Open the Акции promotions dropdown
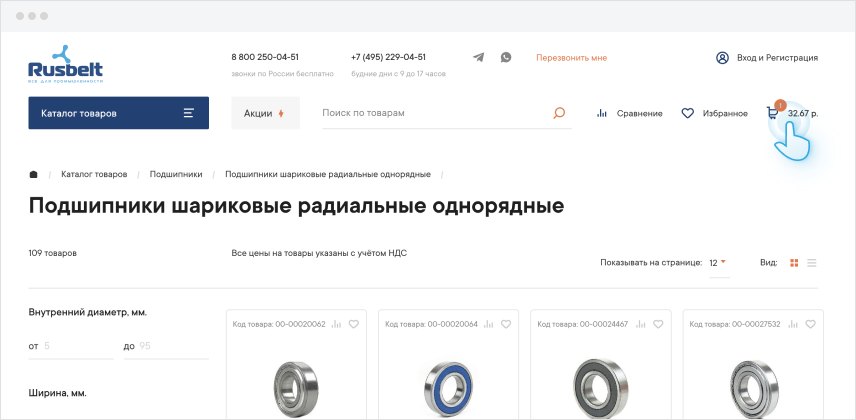 click(x=265, y=113)
